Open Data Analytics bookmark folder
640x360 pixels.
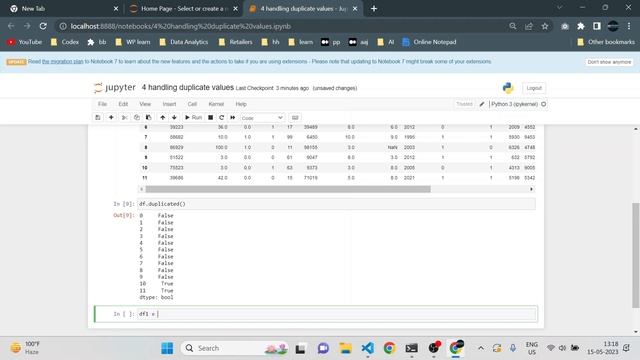coord(184,42)
